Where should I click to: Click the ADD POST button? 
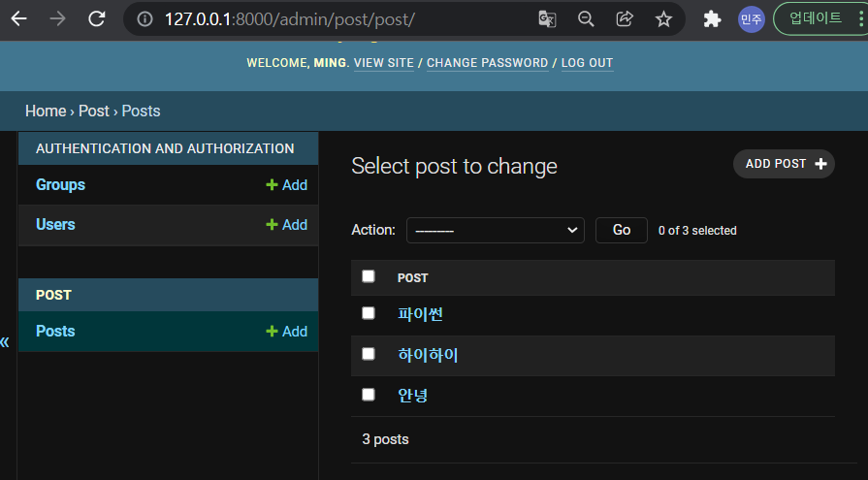pyautogui.click(x=784, y=164)
